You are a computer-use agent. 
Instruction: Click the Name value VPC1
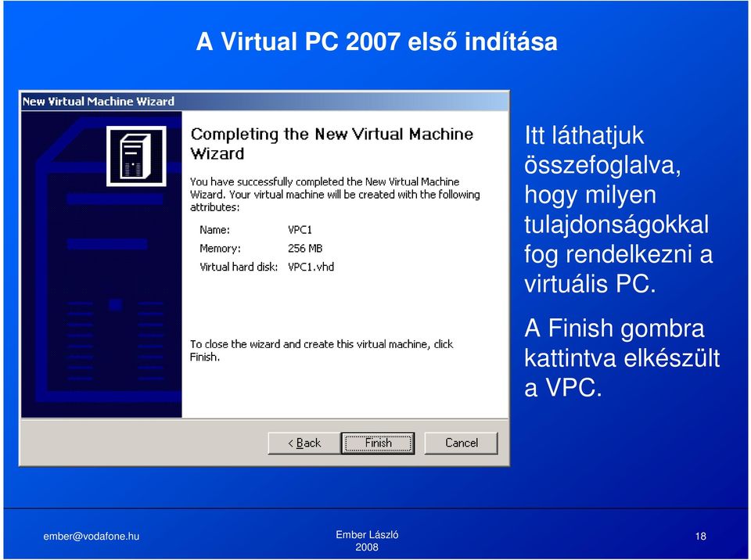click(300, 229)
